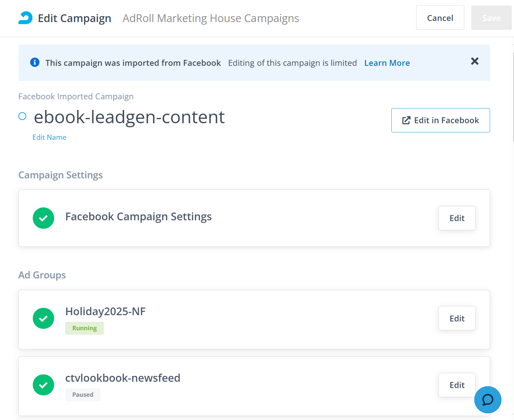The width and height of the screenshot is (514, 420).
Task: Click the page's vertical scrollbar
Action: point(513,96)
